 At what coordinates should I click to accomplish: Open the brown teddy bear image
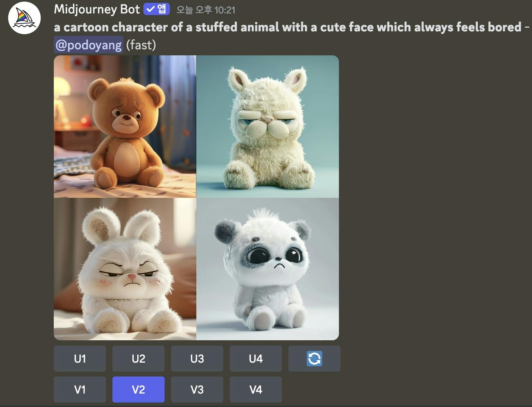pyautogui.click(x=125, y=126)
